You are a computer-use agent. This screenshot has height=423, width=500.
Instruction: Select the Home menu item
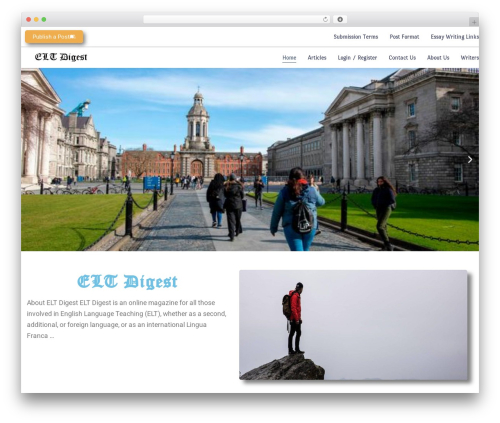point(289,58)
